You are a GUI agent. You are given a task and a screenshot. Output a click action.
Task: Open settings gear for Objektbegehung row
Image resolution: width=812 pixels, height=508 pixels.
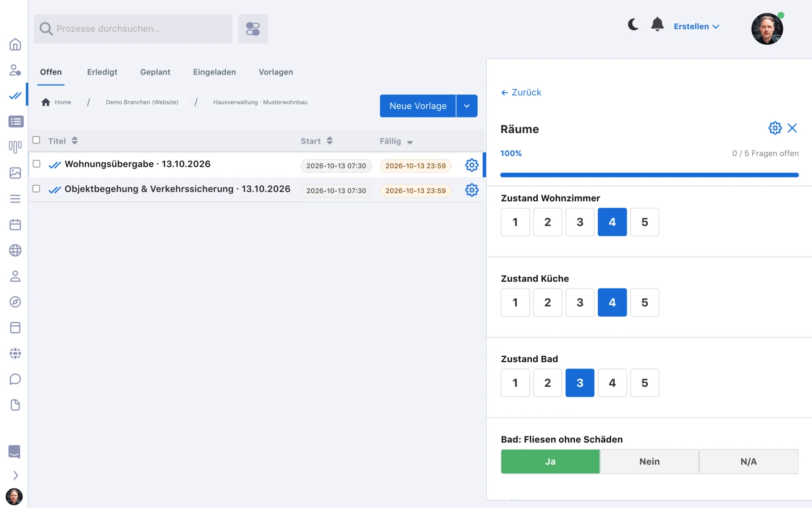[x=471, y=190]
